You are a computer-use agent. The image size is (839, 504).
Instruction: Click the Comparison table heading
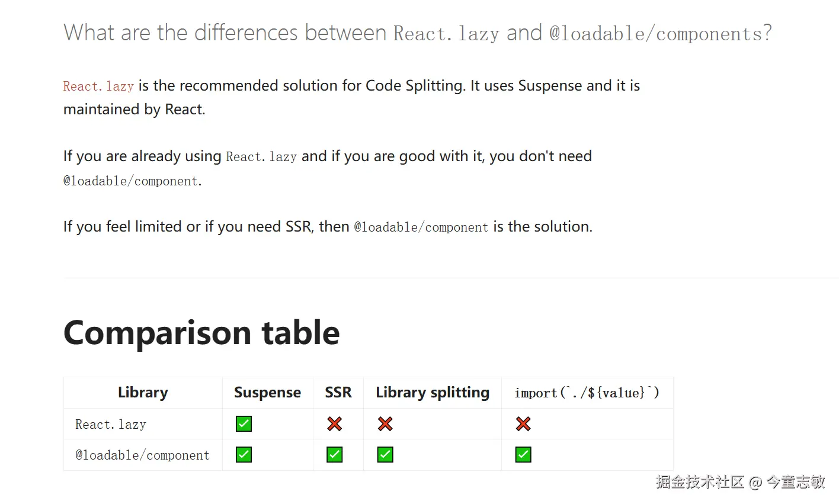(x=201, y=333)
